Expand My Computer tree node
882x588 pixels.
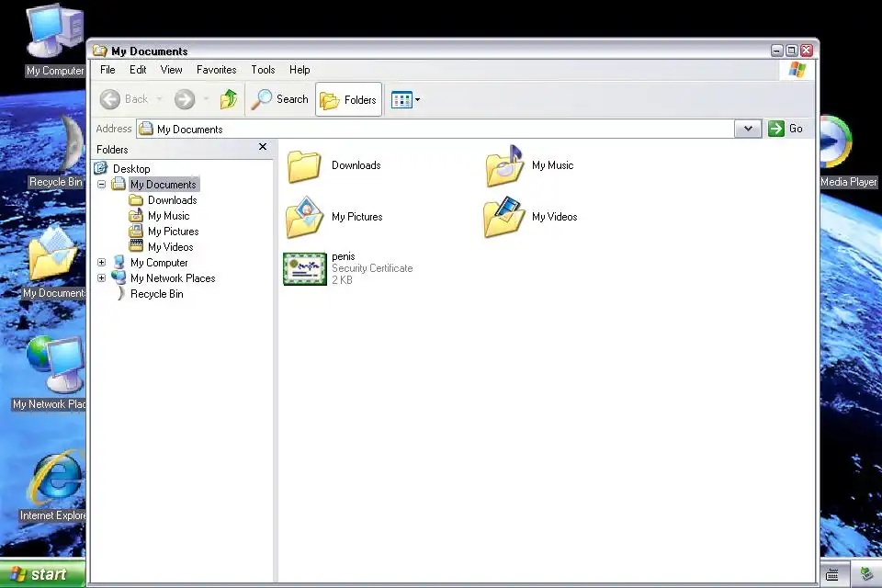101,262
